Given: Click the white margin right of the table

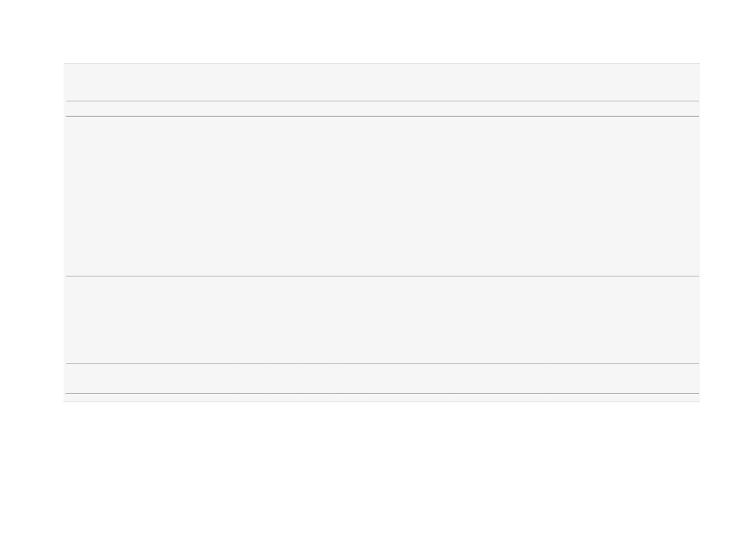Looking at the screenshot, I should [x=728, y=233].
